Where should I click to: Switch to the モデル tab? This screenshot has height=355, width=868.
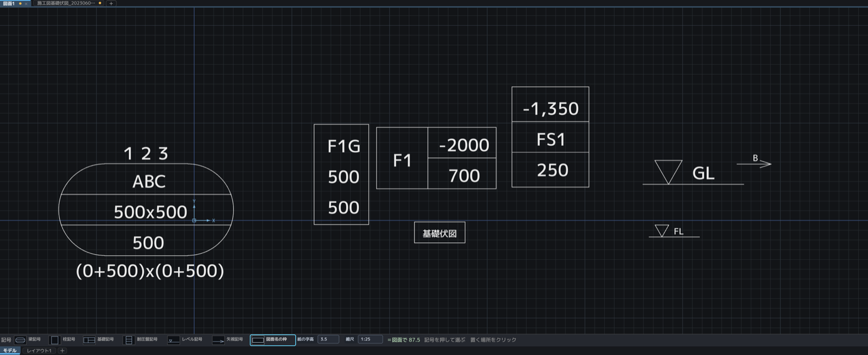pos(10,351)
